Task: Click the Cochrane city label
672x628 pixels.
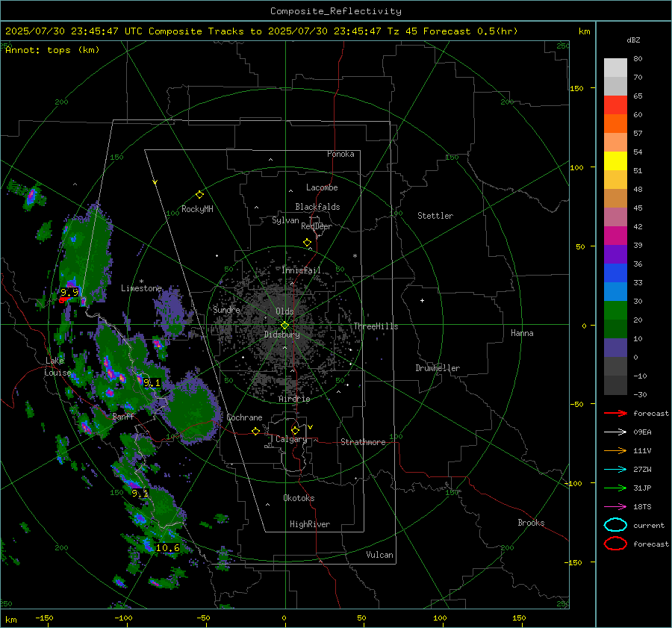Action: tap(244, 417)
